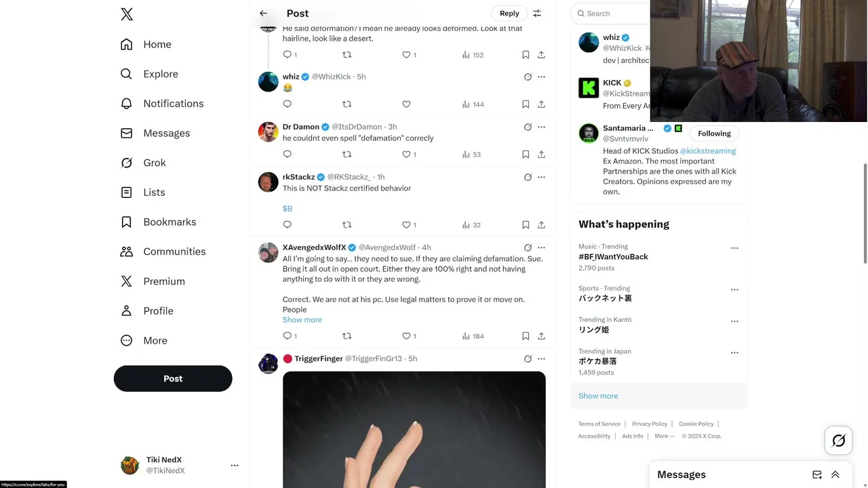Go back with the arrow icon
868x488 pixels.
point(263,14)
